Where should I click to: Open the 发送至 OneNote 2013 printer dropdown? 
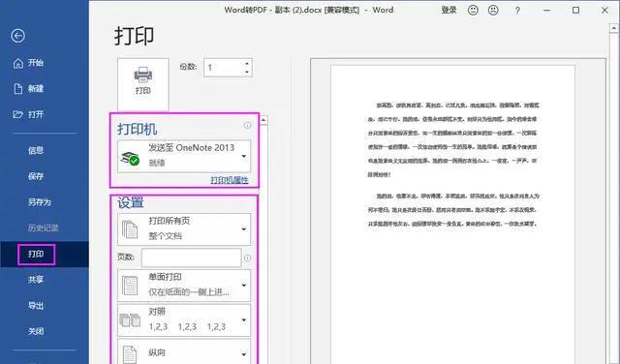point(184,156)
